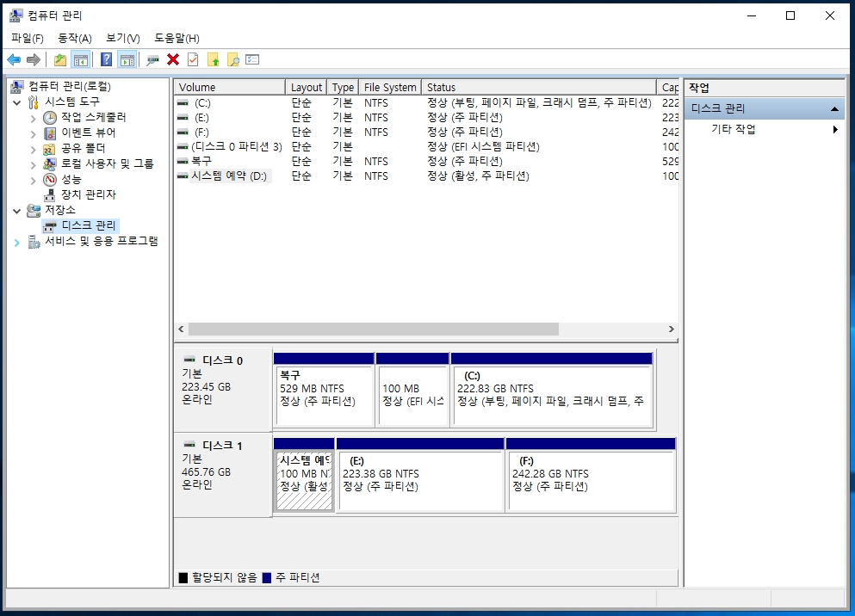Maximize the 컴퓨터 관리 window
855x616 pixels.
click(790, 15)
